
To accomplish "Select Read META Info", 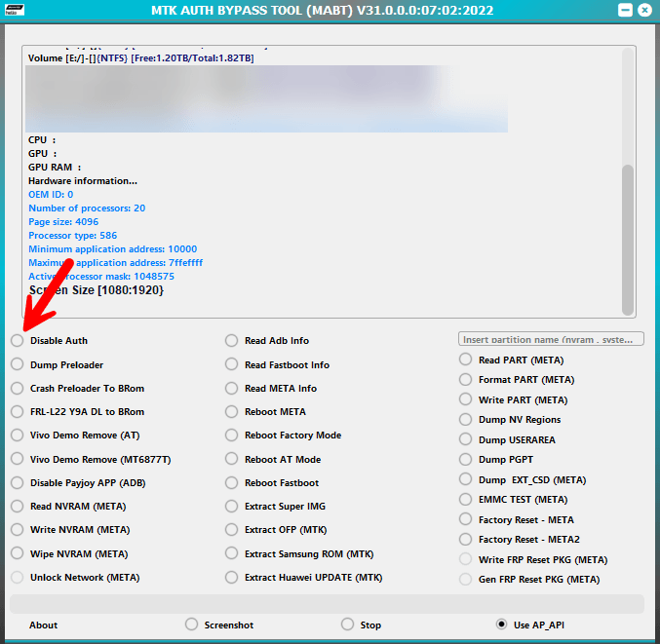I will click(x=231, y=388).
